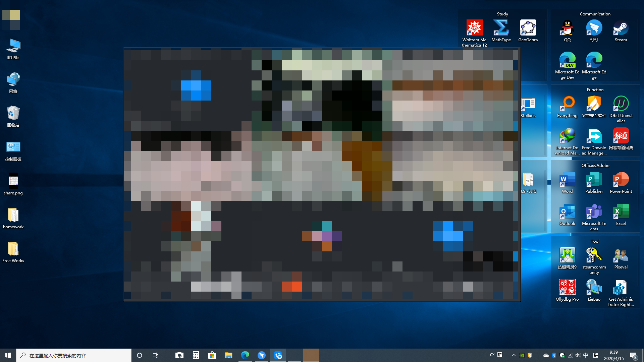Open Microsoft Edge Dev icon

click(567, 60)
